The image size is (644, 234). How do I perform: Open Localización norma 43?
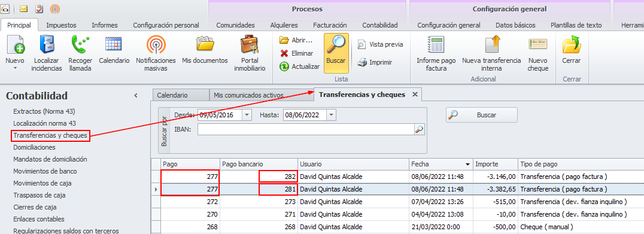pyautogui.click(x=44, y=123)
